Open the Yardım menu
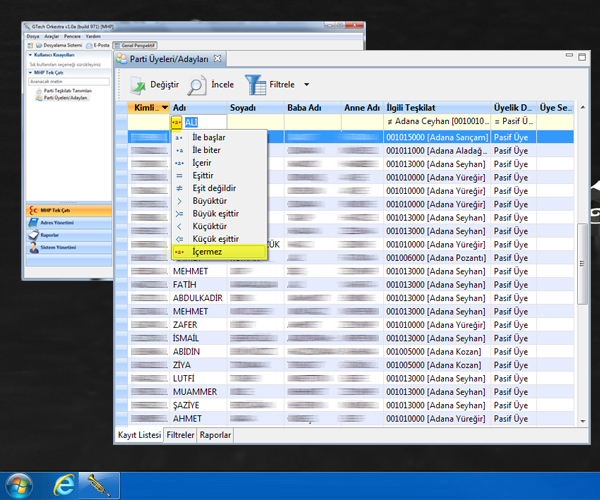This screenshot has width=600, height=500. (93, 36)
